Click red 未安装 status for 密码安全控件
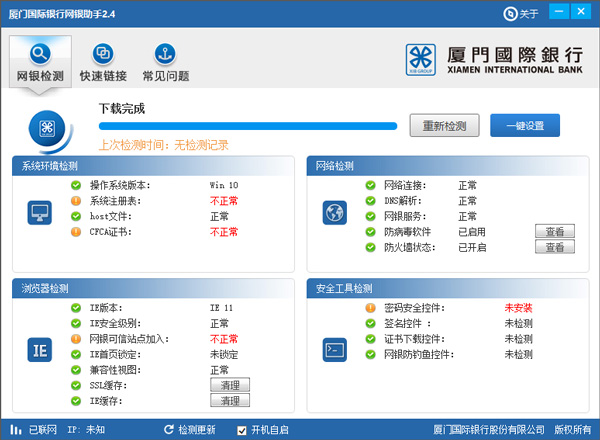This screenshot has width=600, height=440. tap(518, 308)
